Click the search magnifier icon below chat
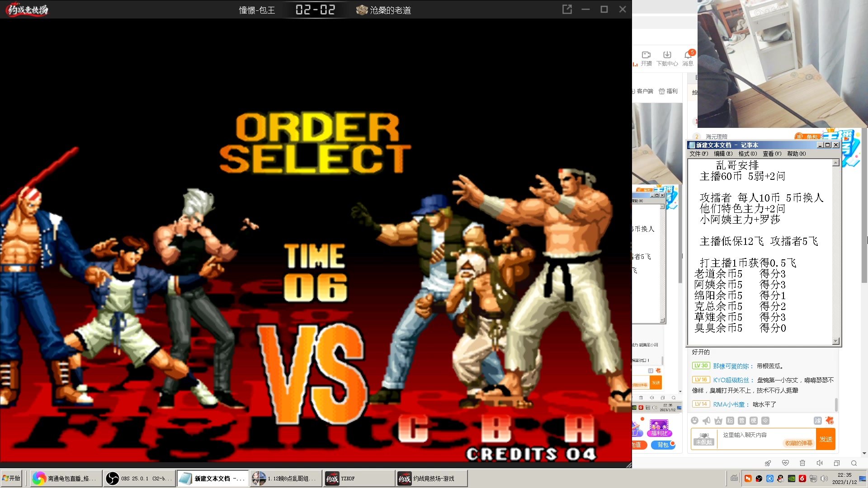The height and width of the screenshot is (488, 868). point(854,463)
